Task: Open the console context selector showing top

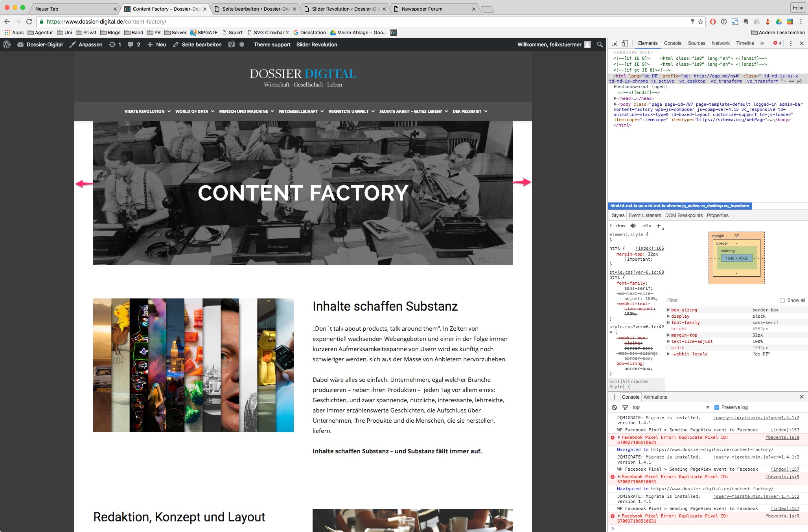Action: click(671, 407)
